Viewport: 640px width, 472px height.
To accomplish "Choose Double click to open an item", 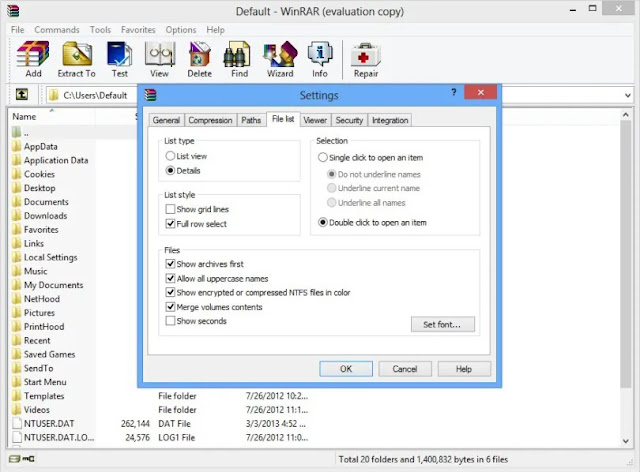I will (x=322, y=223).
